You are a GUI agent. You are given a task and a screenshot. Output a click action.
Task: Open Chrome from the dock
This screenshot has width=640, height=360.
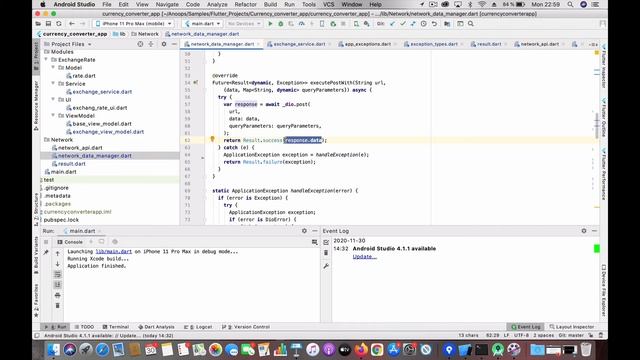(x=377, y=349)
